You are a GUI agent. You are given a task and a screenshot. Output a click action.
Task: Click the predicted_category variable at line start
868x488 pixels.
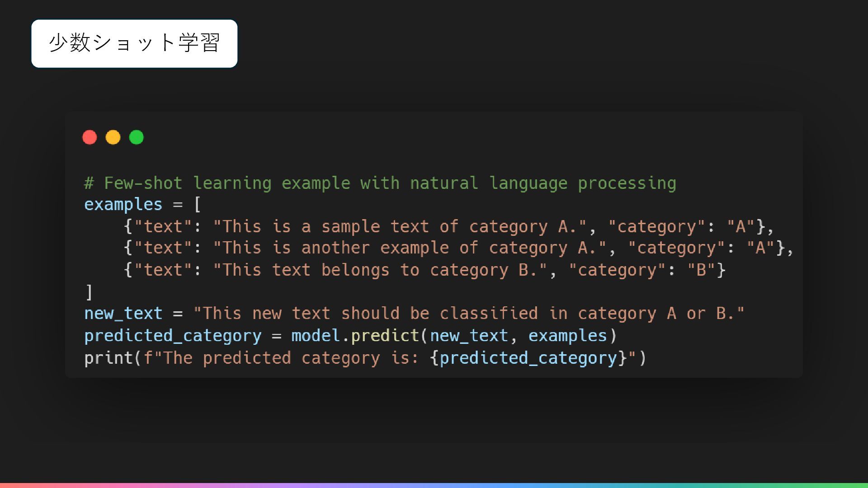click(173, 336)
